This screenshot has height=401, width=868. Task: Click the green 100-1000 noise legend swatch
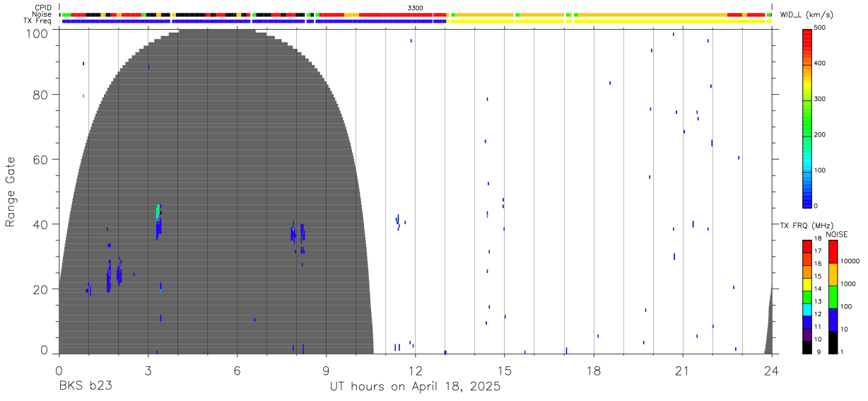coord(833,296)
